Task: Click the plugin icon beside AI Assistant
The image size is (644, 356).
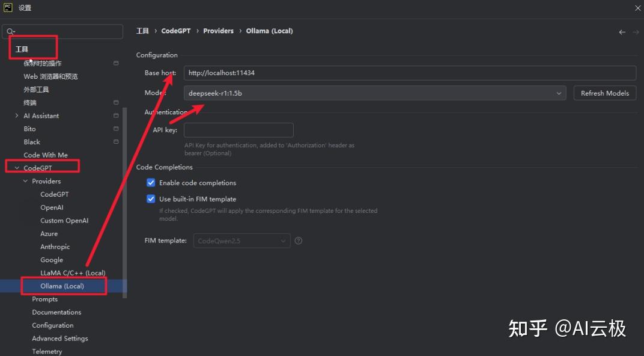Action: pos(117,115)
